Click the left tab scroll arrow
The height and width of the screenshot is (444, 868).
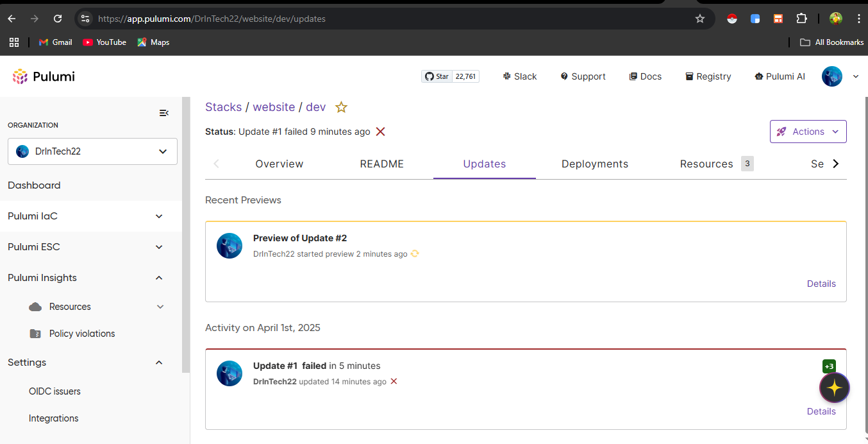click(216, 164)
